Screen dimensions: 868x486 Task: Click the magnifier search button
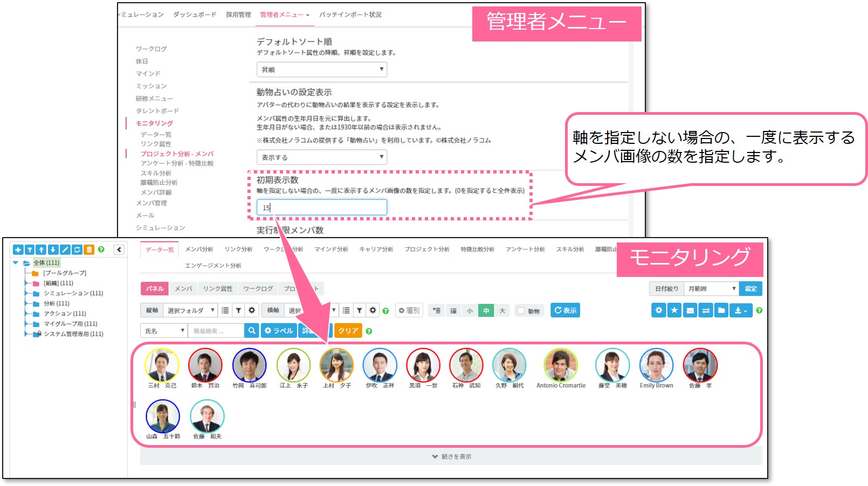click(x=251, y=331)
